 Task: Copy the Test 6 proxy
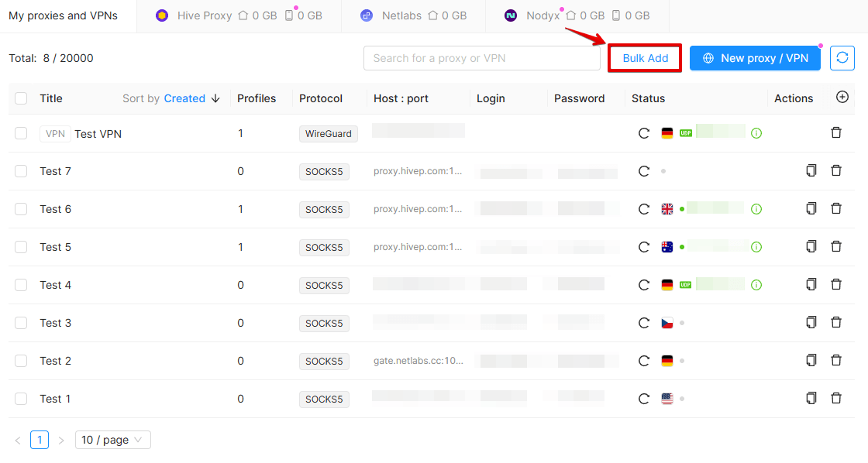click(811, 208)
